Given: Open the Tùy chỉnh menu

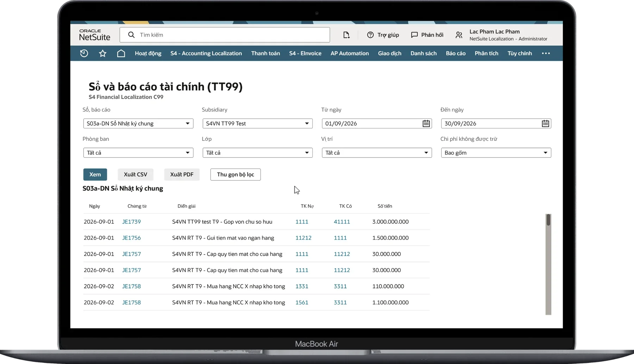Looking at the screenshot, I should (x=520, y=53).
